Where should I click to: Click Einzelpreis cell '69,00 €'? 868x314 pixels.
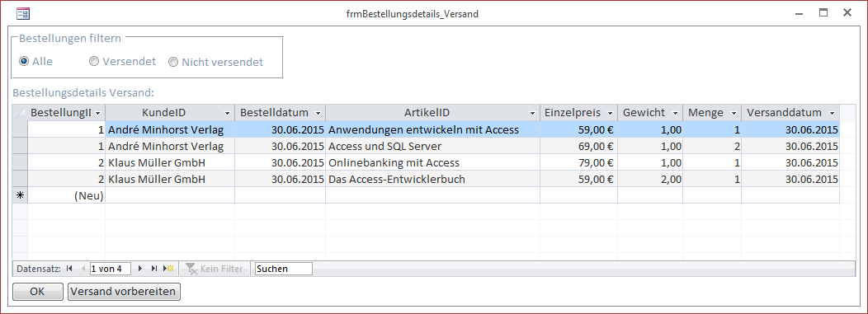579,147
